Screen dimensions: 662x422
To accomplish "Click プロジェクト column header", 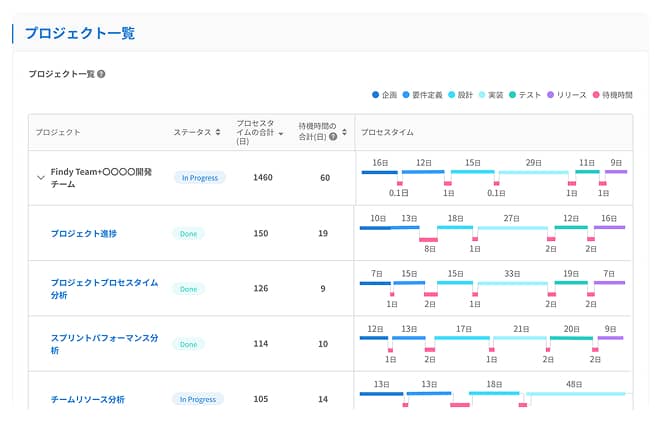I will [58, 132].
